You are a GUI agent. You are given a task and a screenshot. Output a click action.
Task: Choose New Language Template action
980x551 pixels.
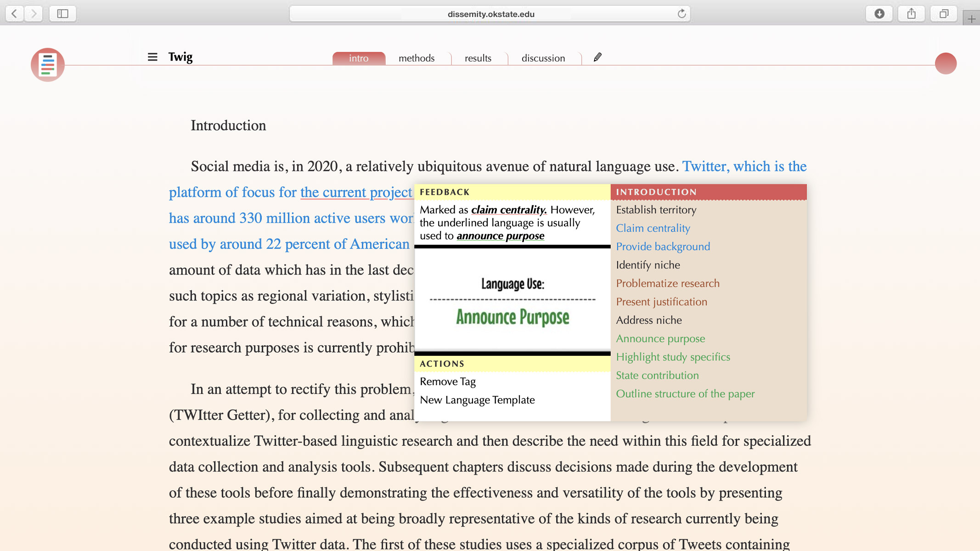pos(477,400)
